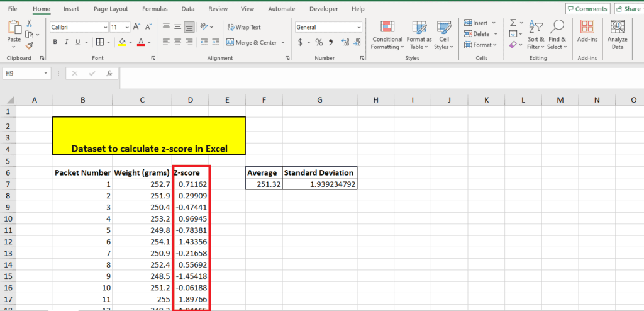Screen dimensions: 644x311
Task: Open the File menu
Action: (x=13, y=9)
